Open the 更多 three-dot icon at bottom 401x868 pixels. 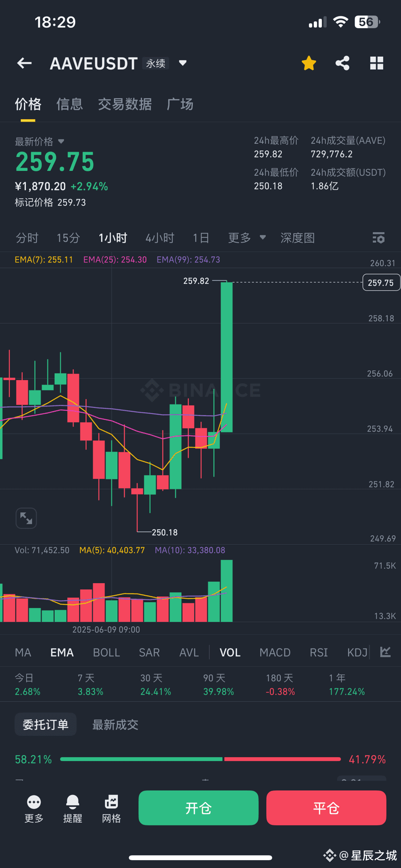(34, 802)
